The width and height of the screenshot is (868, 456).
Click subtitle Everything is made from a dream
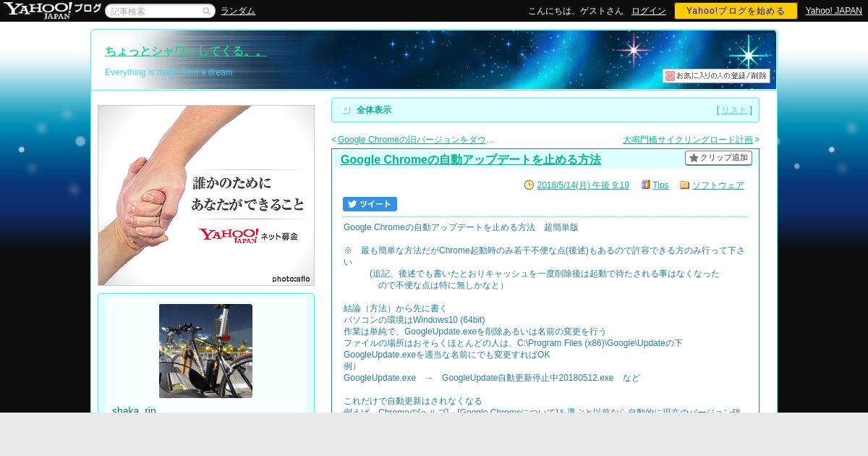[169, 72]
